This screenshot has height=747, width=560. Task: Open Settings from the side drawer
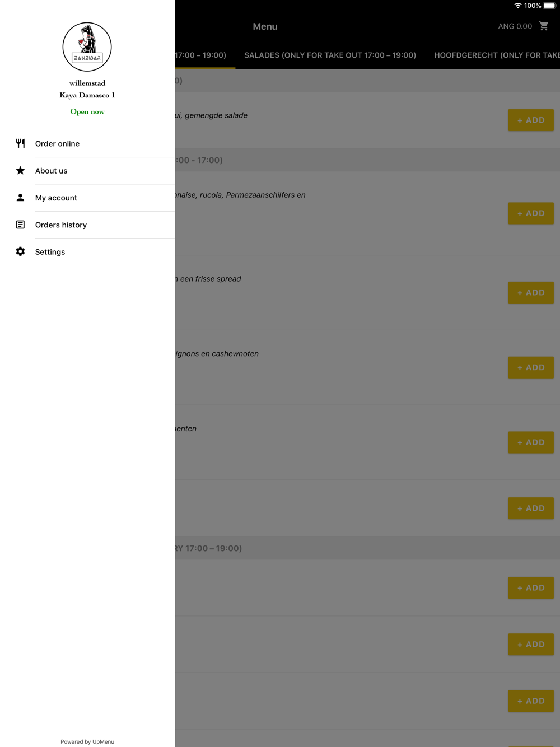pyautogui.click(x=87, y=252)
